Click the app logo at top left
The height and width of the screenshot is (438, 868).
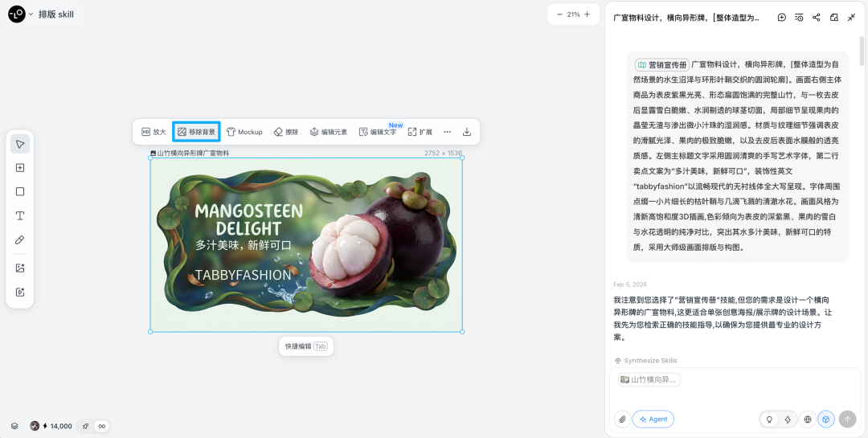17,14
